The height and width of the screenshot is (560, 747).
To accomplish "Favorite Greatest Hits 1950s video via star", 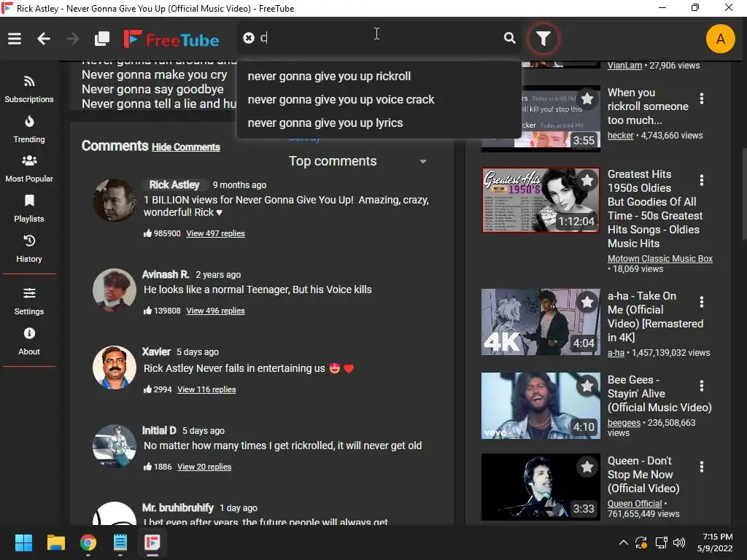I will 587,180.
